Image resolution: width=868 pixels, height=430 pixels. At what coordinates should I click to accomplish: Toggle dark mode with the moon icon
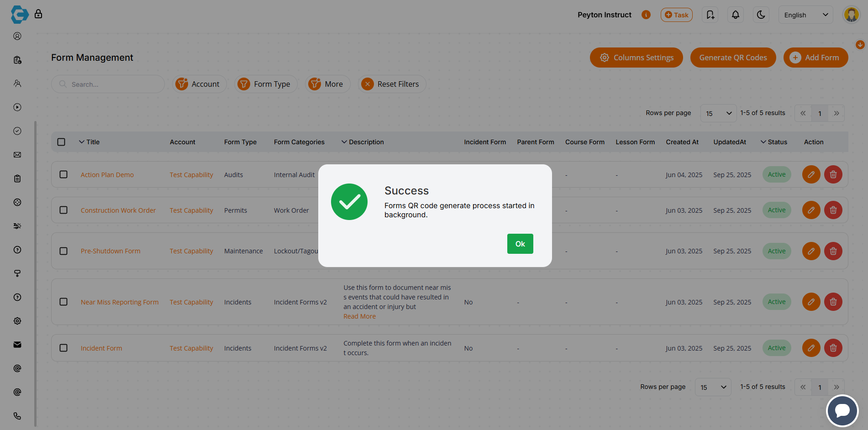(761, 15)
